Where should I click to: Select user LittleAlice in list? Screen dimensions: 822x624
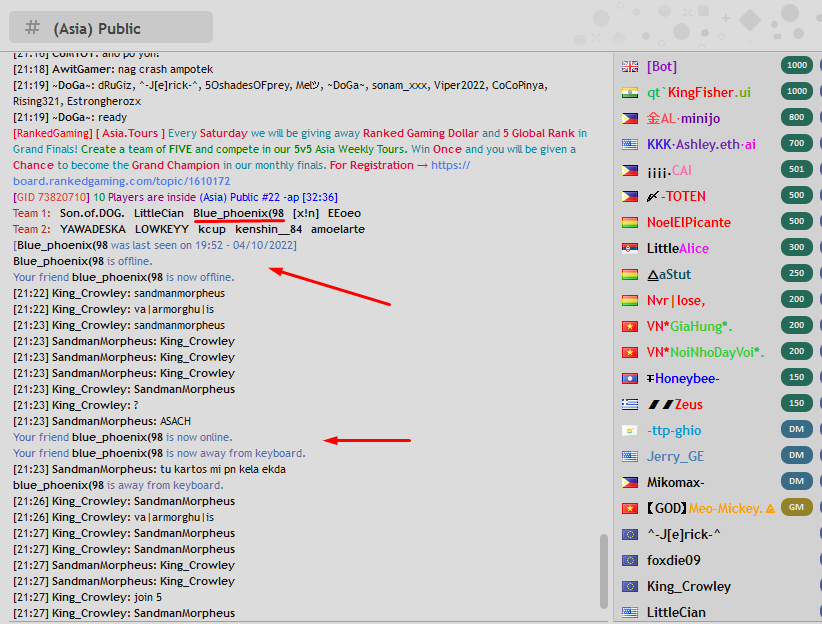(x=677, y=249)
